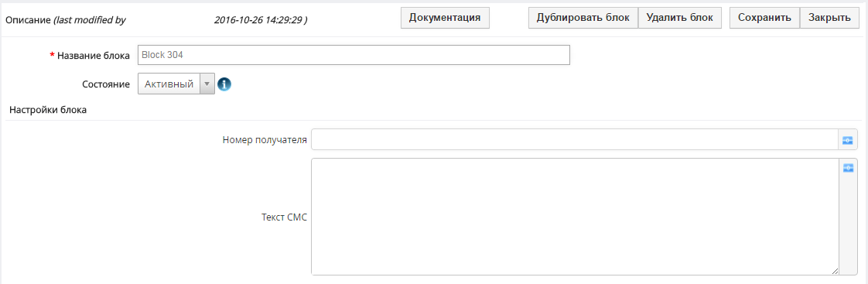868x284 pixels.
Task: Click the resize grip of the Текст СМС textarea
Action: [x=835, y=271]
